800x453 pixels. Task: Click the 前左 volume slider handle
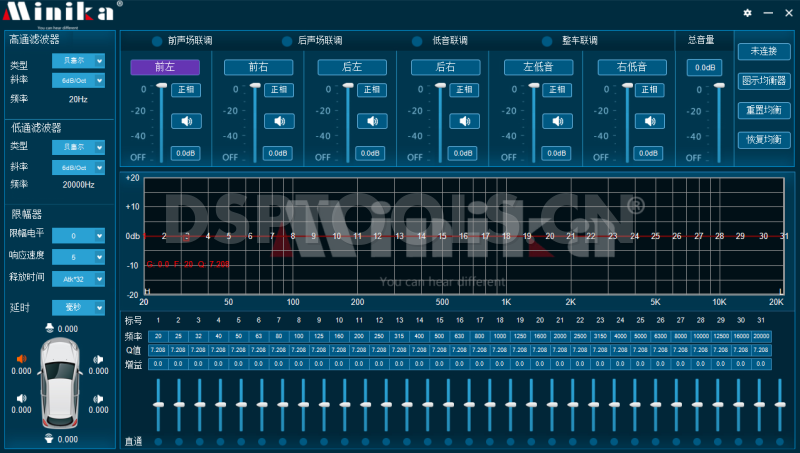(162, 85)
